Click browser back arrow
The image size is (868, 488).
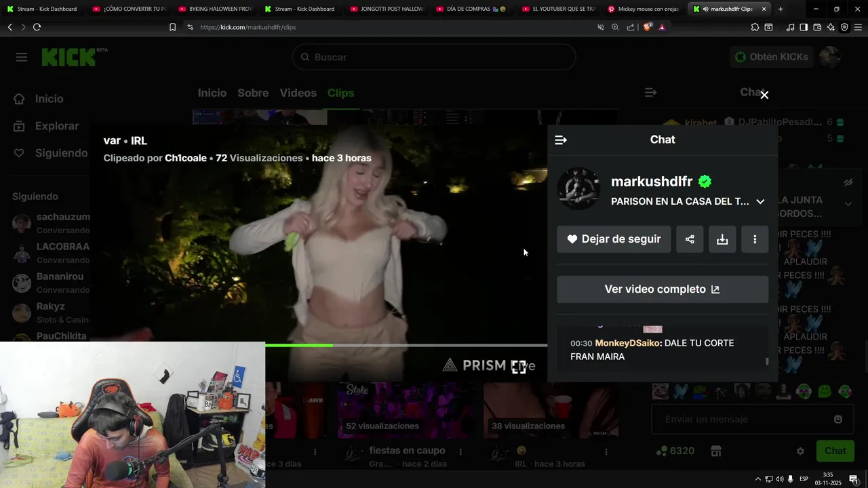point(9,27)
